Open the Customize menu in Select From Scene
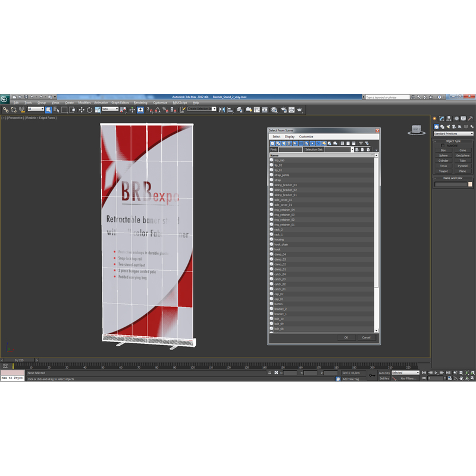This screenshot has height=476, width=476. point(306,137)
